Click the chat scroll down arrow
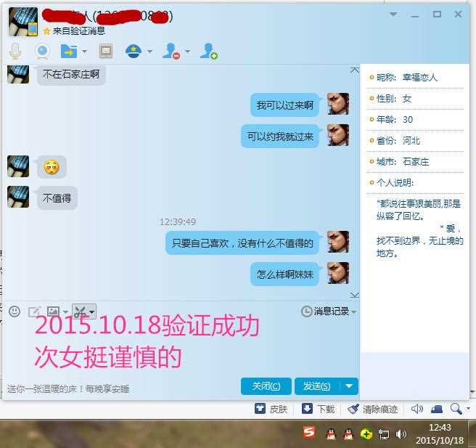Viewport: 476px width, 448px height. pos(355,295)
